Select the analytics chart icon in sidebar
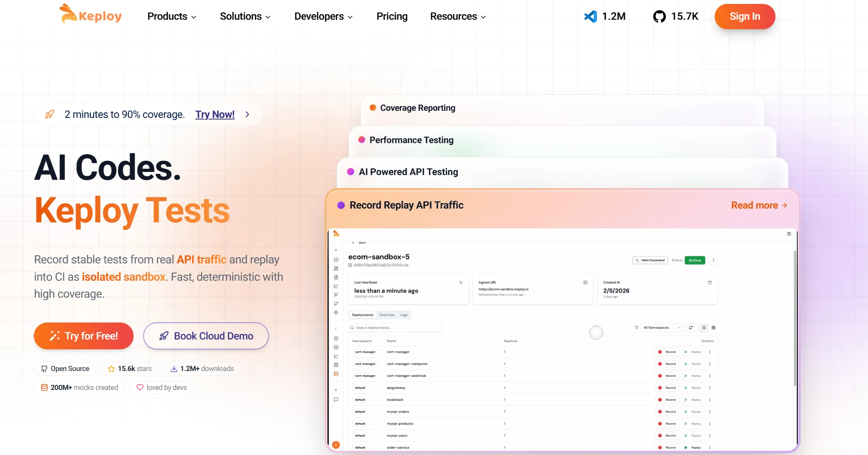Viewport: 868px width, 455px height. [336, 285]
